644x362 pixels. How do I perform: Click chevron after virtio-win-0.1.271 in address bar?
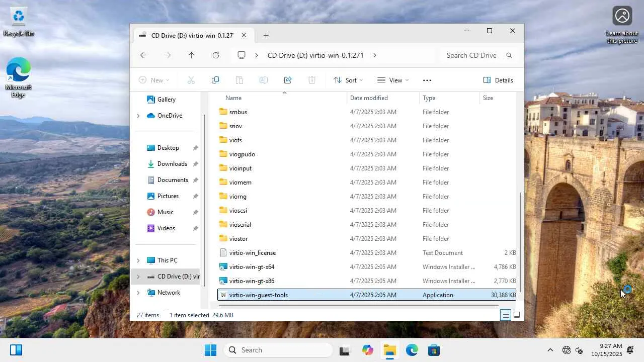point(375,55)
